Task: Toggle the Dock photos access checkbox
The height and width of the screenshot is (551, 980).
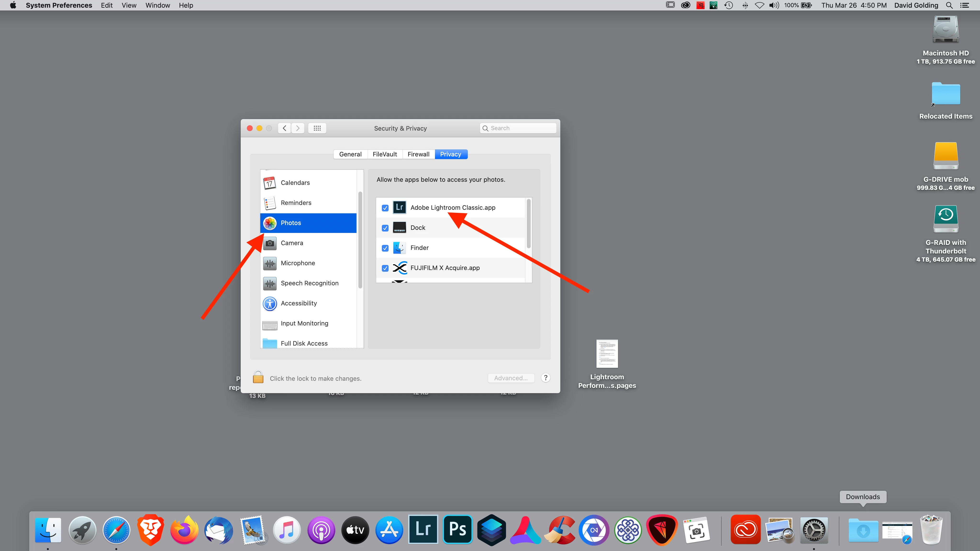Action: (x=385, y=228)
